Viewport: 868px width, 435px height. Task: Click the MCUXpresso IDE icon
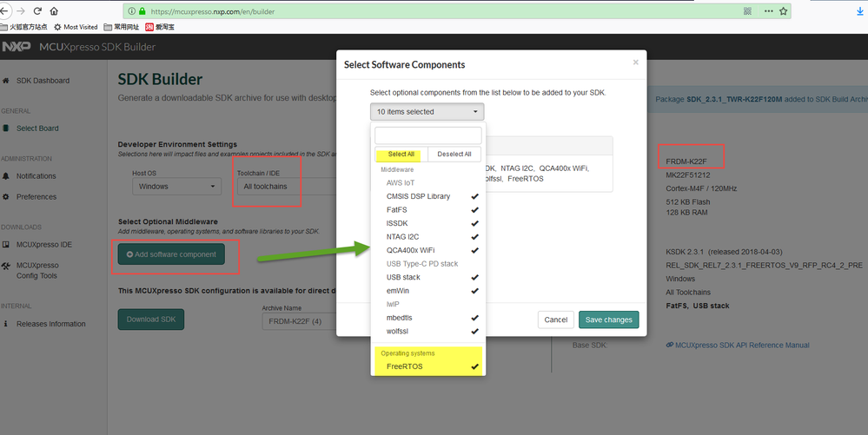pos(5,245)
